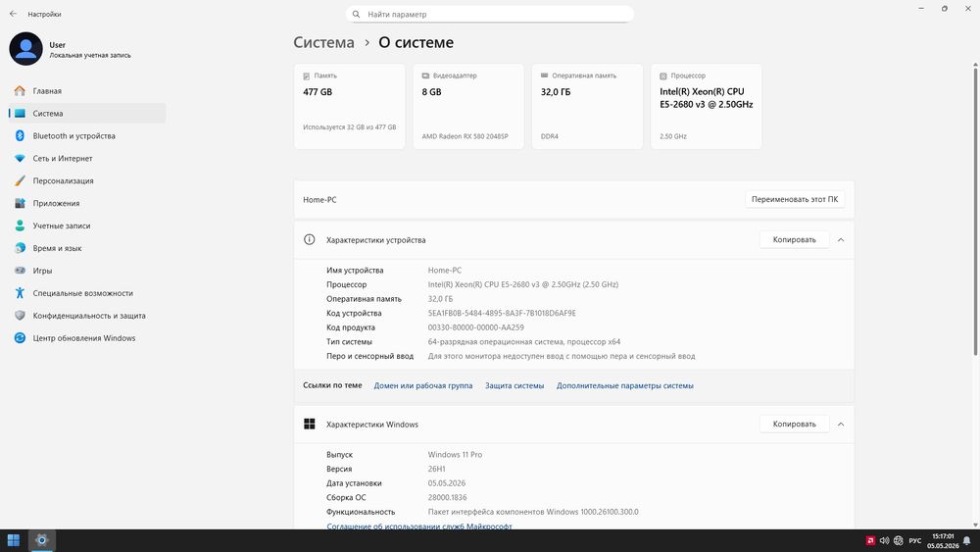The height and width of the screenshot is (552, 980).
Task: Click the Home-PC name header
Action: click(x=320, y=199)
